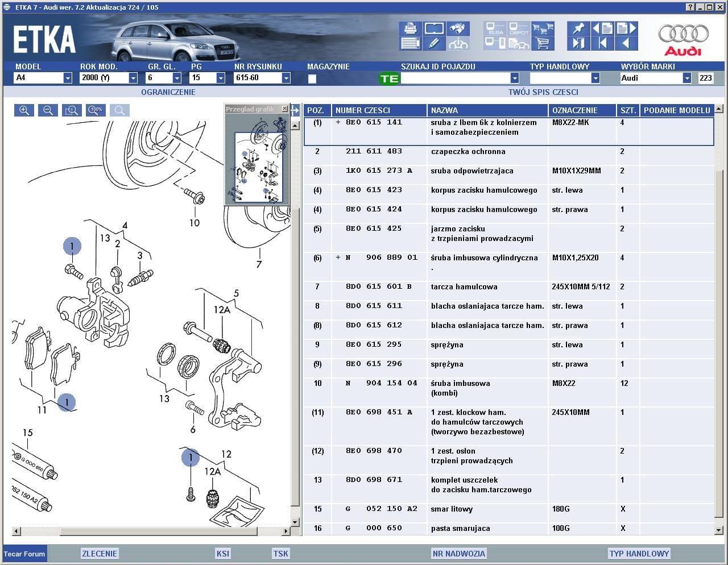Click the vehicle info icon below binoculars
Viewport: 728px width, 565px height.
point(458,43)
